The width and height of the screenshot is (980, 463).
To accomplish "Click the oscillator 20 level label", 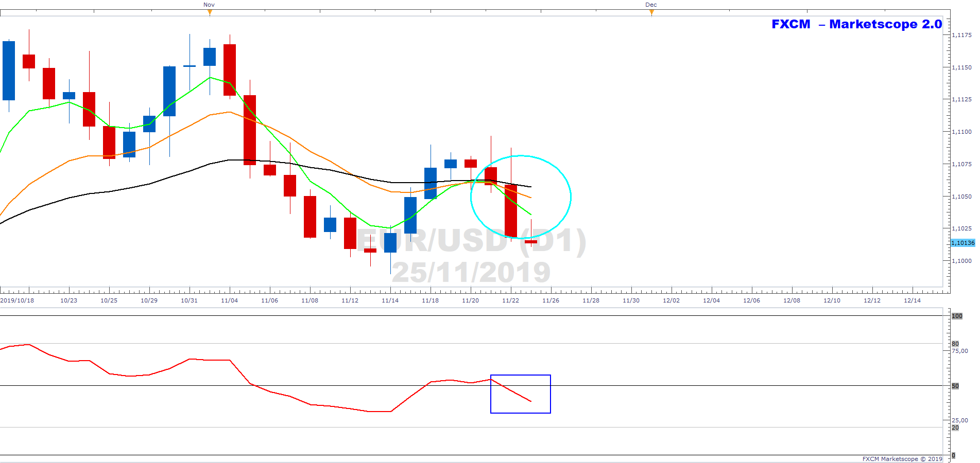I will (x=955, y=428).
